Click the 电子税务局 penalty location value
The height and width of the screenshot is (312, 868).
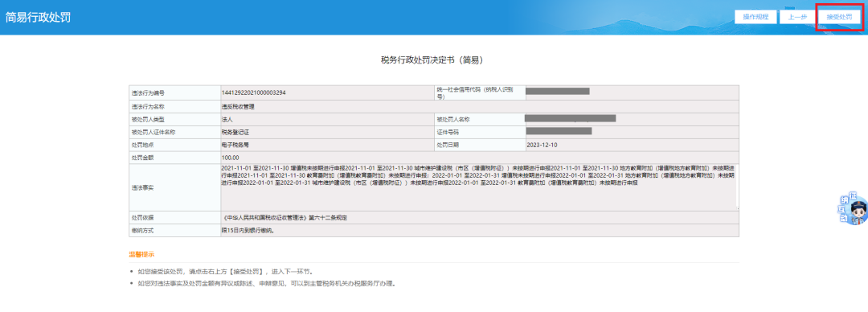pyautogui.click(x=235, y=146)
